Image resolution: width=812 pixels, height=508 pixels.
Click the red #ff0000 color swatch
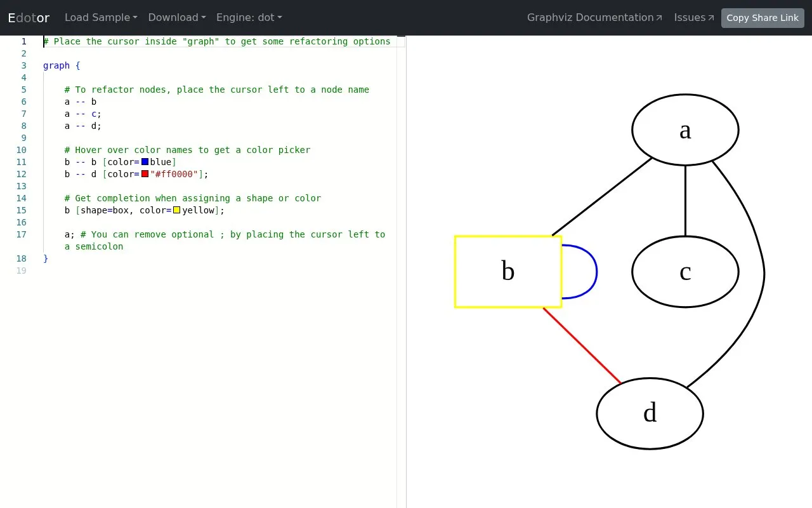click(145, 174)
